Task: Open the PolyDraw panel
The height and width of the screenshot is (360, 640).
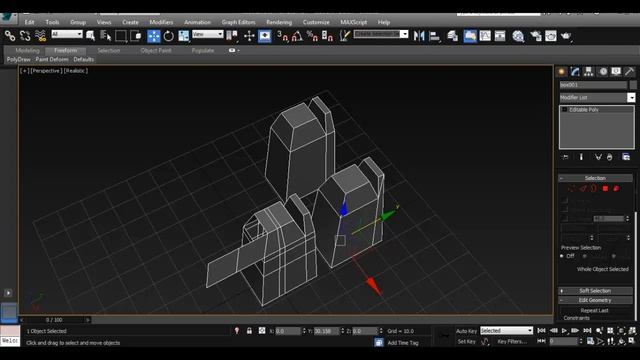Action: click(18, 60)
